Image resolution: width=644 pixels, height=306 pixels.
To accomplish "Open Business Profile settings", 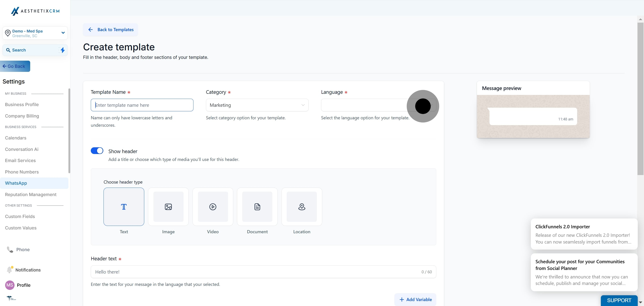I will coord(22,105).
